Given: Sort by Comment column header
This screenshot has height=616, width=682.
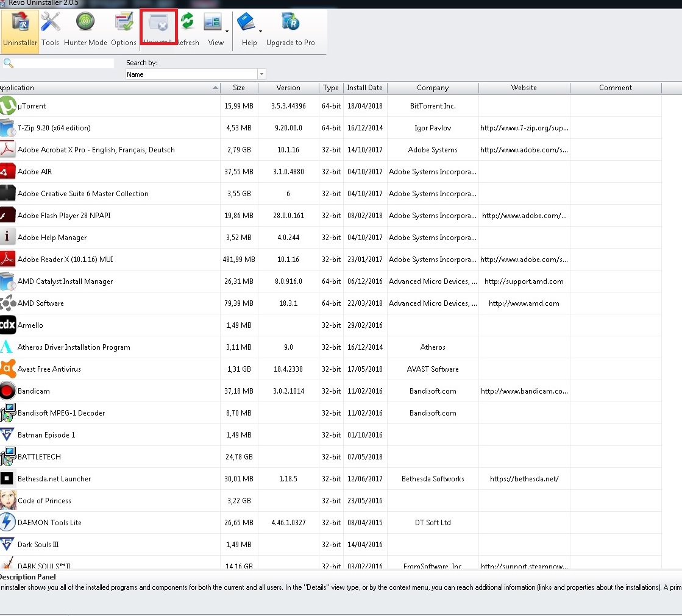Looking at the screenshot, I should point(616,88).
